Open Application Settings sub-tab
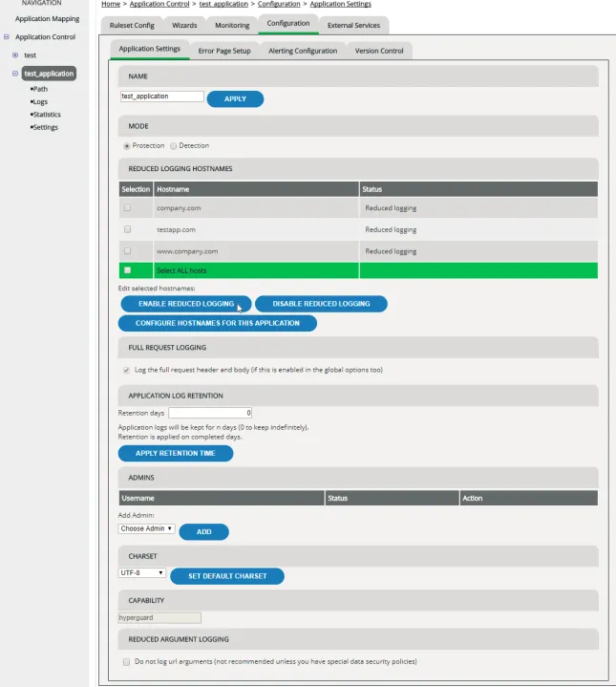Viewport: 616px width, 687px height. [149, 49]
